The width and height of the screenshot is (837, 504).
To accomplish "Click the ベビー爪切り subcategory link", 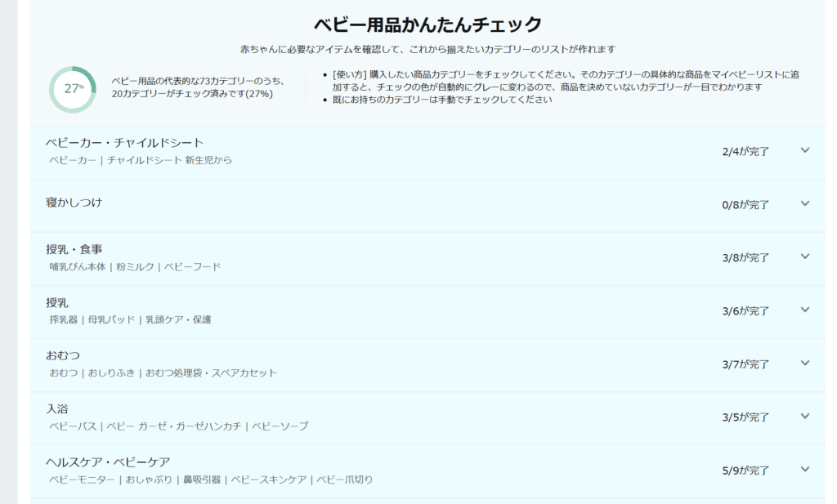I will [x=344, y=479].
